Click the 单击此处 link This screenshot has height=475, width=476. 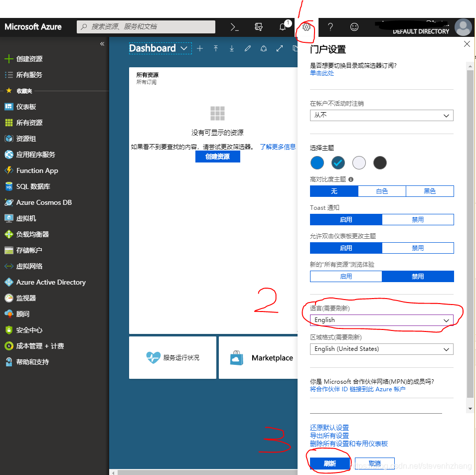point(322,73)
